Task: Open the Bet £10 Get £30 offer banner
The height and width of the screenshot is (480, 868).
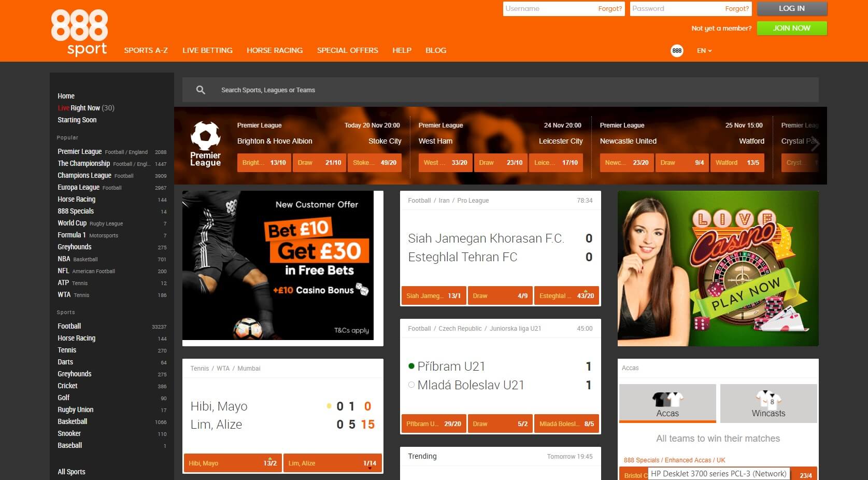Action: pyautogui.click(x=278, y=265)
